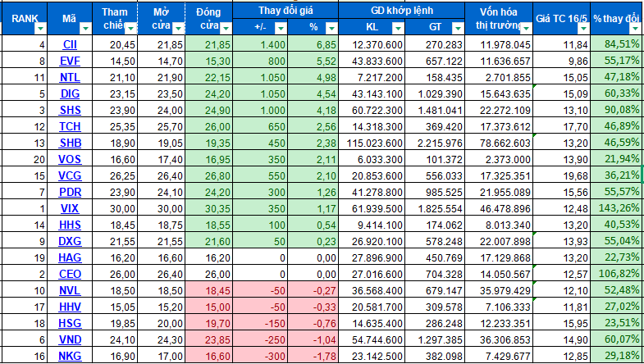Open the SHB stock ticker link
The image size is (644, 364).
point(70,143)
